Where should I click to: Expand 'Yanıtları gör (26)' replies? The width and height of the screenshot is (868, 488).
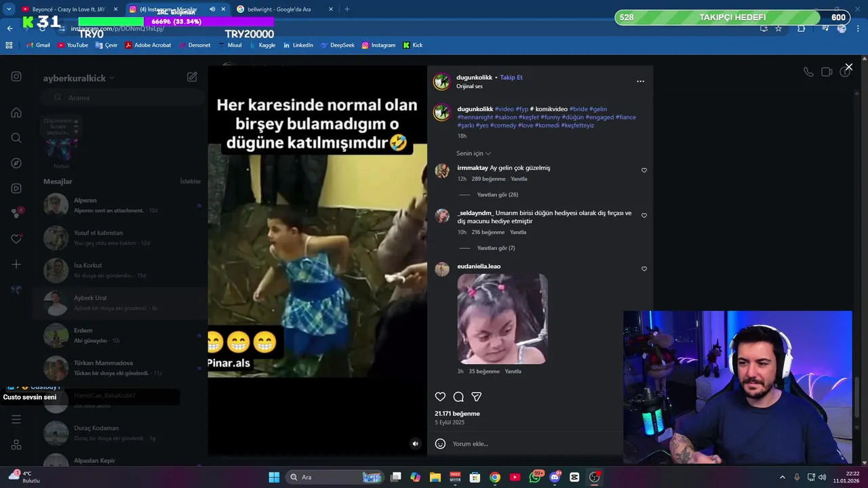[x=497, y=195]
